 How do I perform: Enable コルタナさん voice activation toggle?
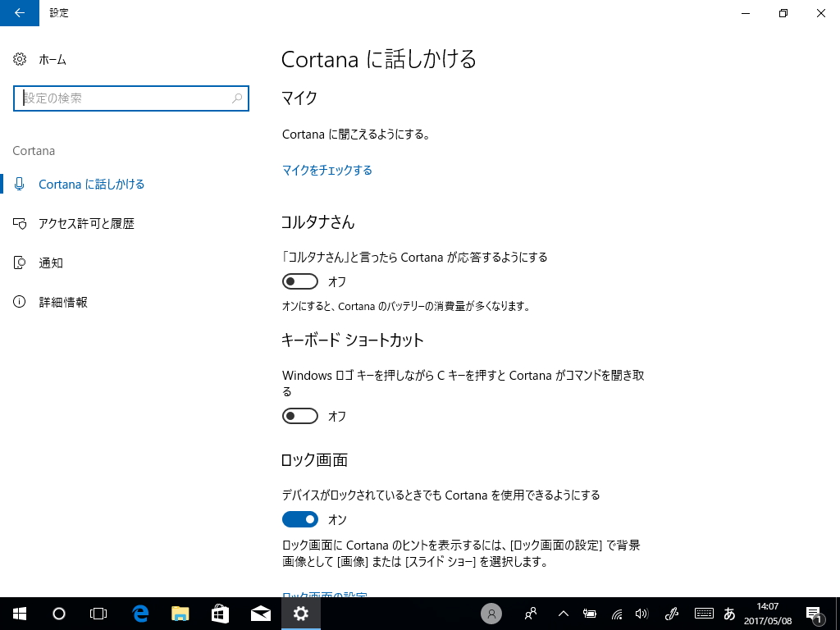tap(299, 281)
